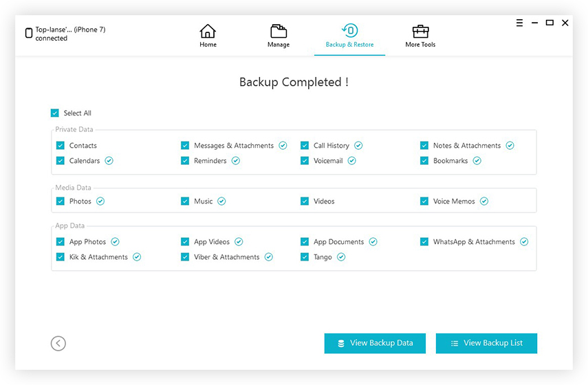588x385 pixels.
Task: Uncheck the Contacts checkbox
Action: pyautogui.click(x=61, y=146)
